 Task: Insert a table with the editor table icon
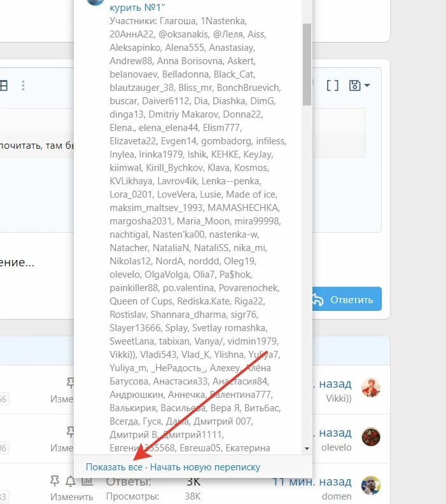pyautogui.click(x=3, y=86)
